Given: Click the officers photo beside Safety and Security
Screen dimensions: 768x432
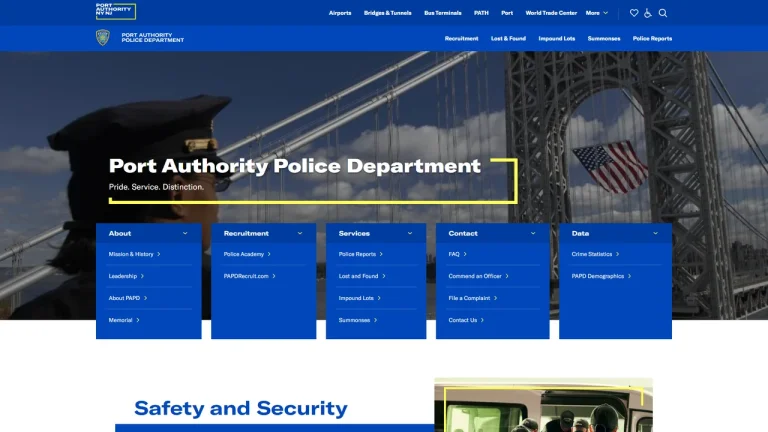Looking at the screenshot, I should point(543,405).
